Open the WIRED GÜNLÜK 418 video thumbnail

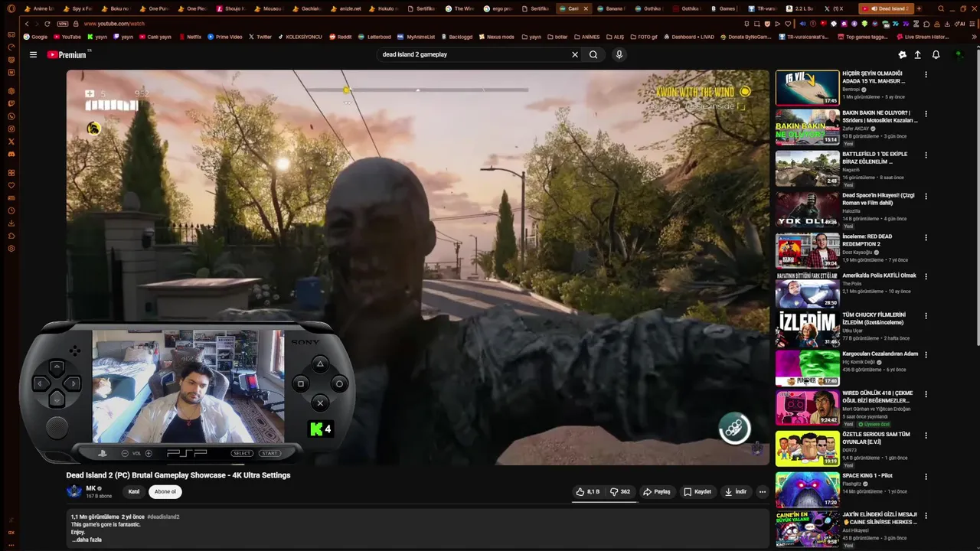(x=807, y=408)
